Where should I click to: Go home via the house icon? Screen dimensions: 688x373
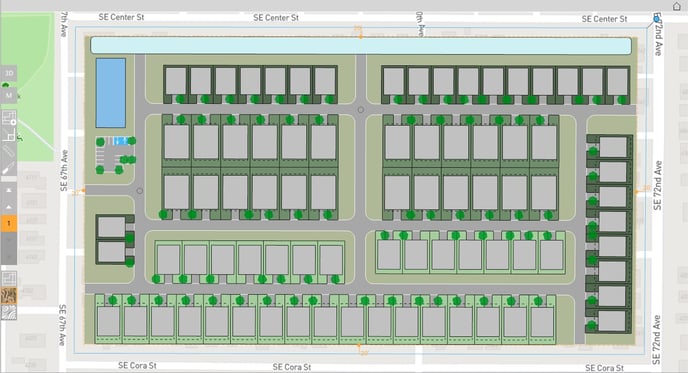tap(676, 6)
